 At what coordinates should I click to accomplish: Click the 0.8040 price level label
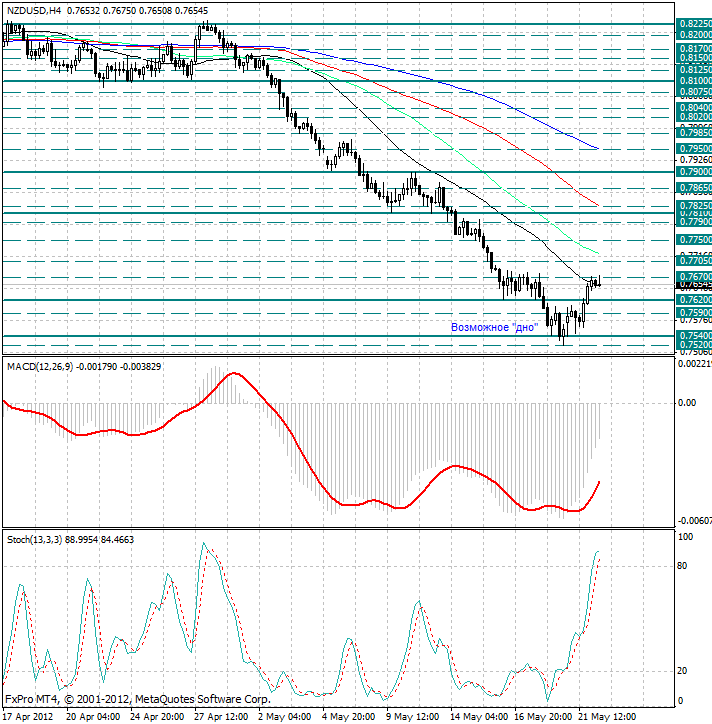click(694, 108)
